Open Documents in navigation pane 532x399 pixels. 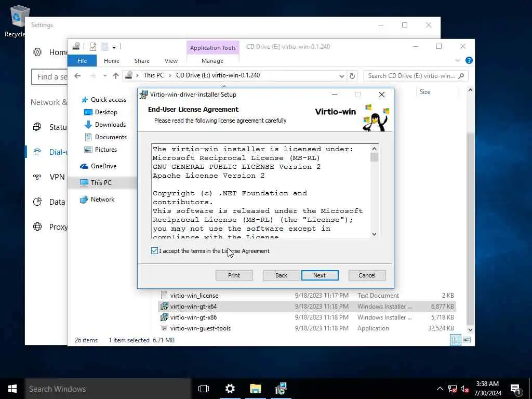click(x=105, y=137)
